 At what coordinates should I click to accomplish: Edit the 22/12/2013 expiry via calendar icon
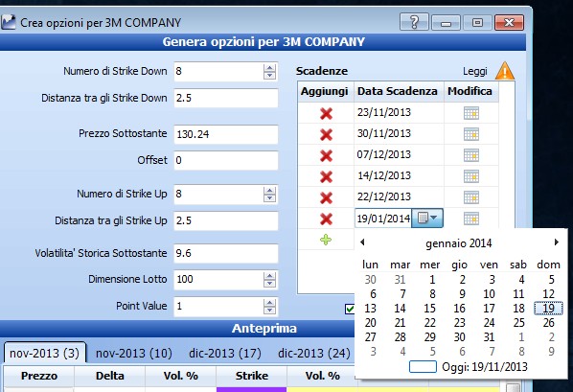[x=471, y=197]
